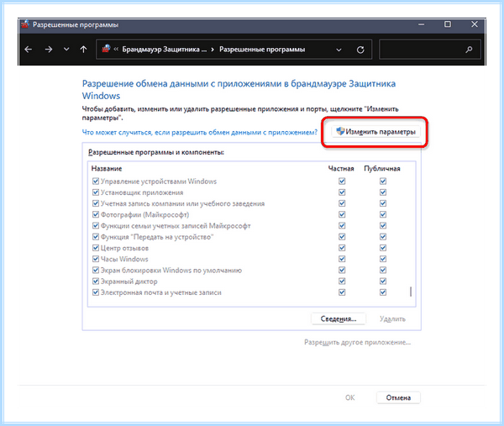Screen dimensions: 504x426
Task: Toggle Публичная checkbox for Установщик приложения
Action: point(383,192)
